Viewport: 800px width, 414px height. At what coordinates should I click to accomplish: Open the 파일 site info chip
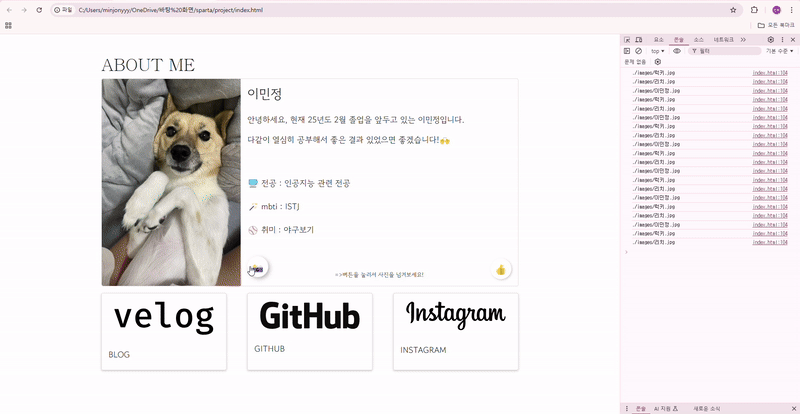click(63, 10)
